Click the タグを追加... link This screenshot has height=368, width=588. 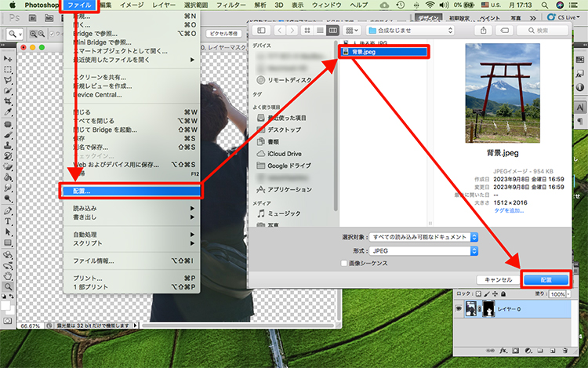tap(509, 210)
